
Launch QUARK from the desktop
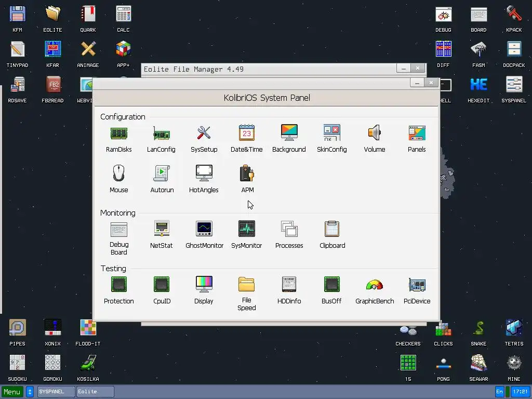[88, 14]
